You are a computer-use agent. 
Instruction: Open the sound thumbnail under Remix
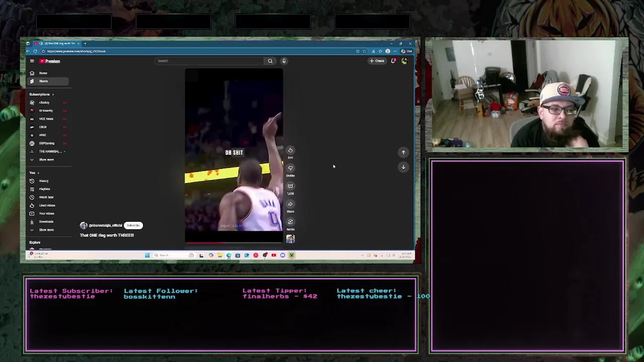[290, 239]
